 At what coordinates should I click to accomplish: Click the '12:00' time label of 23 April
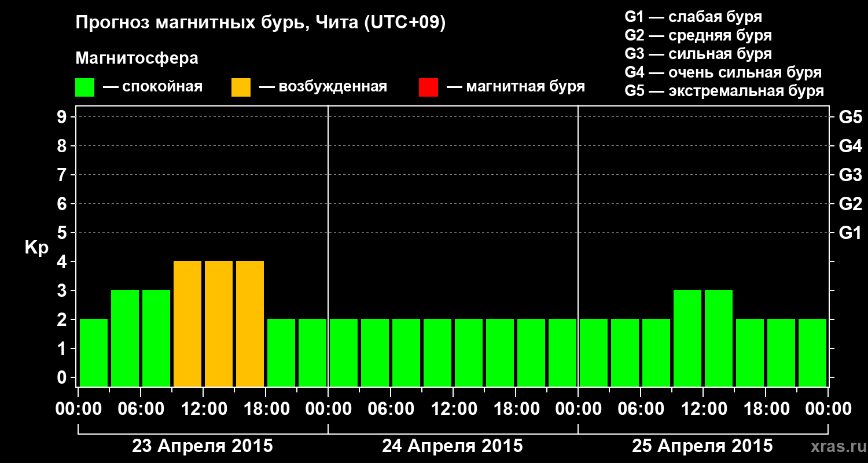click(x=204, y=409)
